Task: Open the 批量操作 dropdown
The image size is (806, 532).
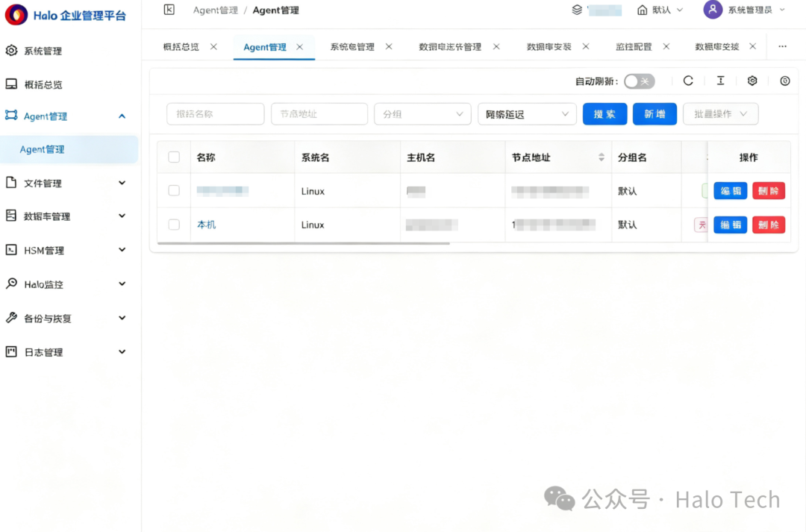Action: point(721,114)
